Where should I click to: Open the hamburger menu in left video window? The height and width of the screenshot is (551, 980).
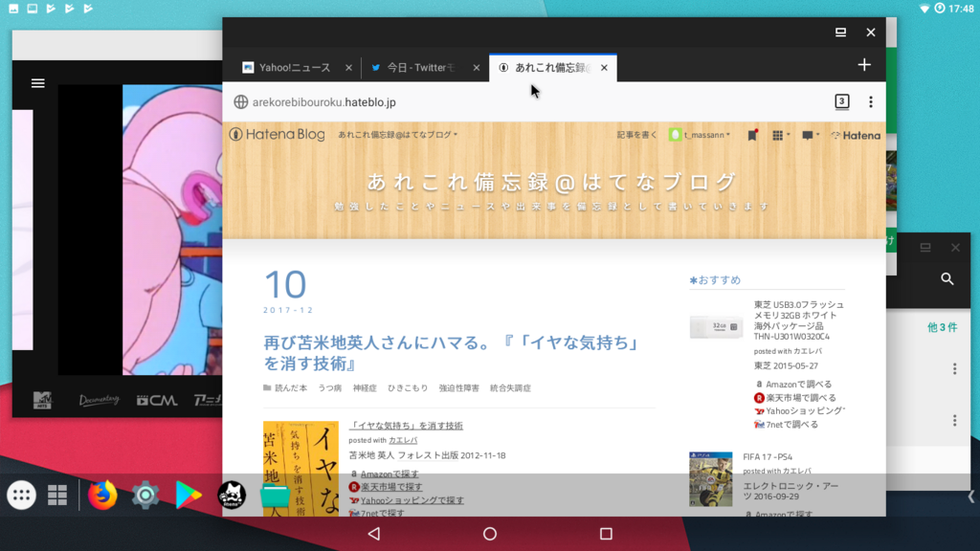coord(38,83)
